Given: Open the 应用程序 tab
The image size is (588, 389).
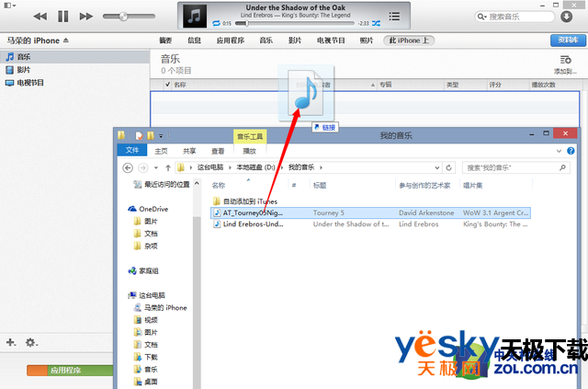Looking at the screenshot, I should [x=231, y=40].
